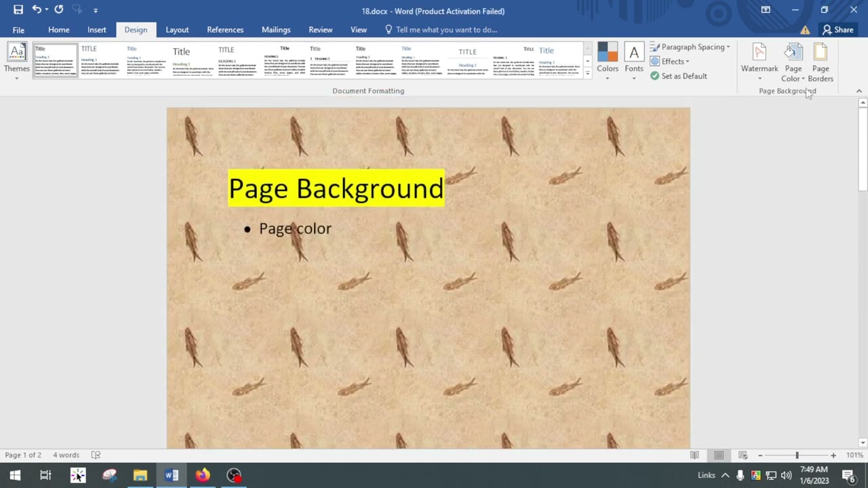Apply the first selected style set thumbnail
The image size is (868, 488).
(x=56, y=60)
